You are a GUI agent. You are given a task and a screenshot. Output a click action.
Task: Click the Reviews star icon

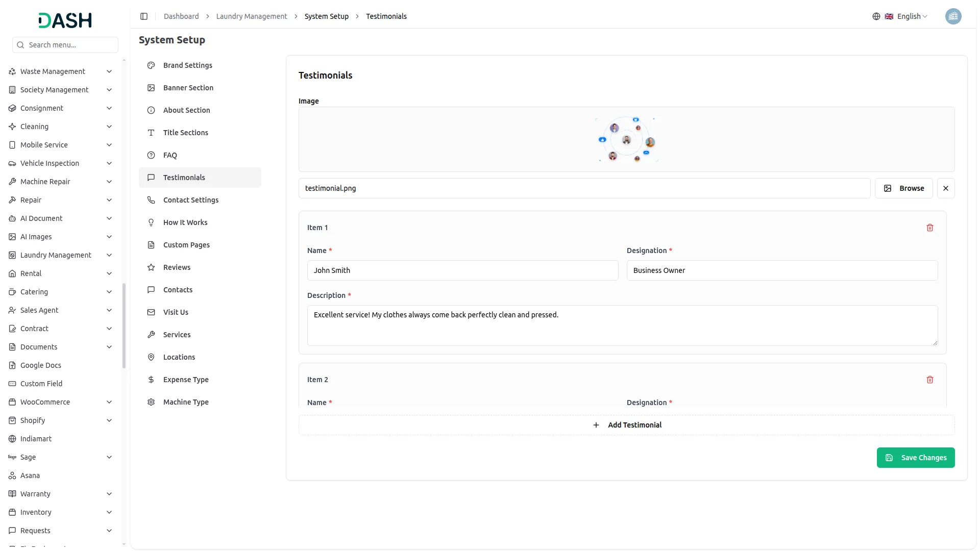[151, 267]
